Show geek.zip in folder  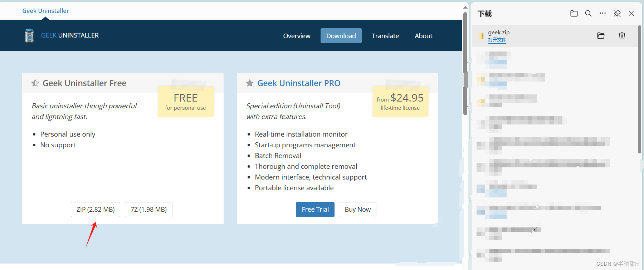[601, 35]
